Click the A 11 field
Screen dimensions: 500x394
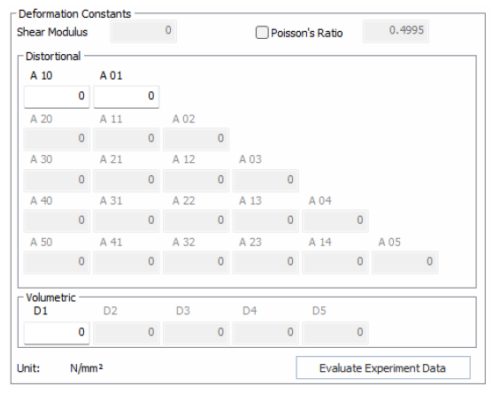[x=126, y=139]
